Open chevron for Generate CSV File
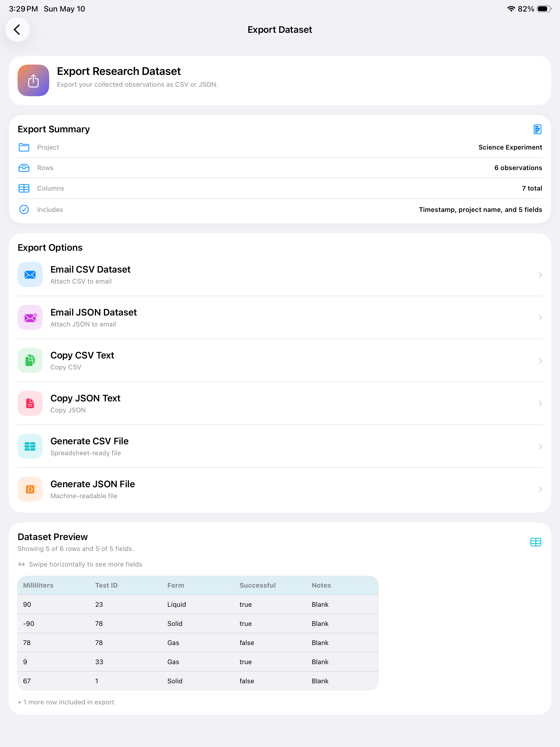 (540, 446)
